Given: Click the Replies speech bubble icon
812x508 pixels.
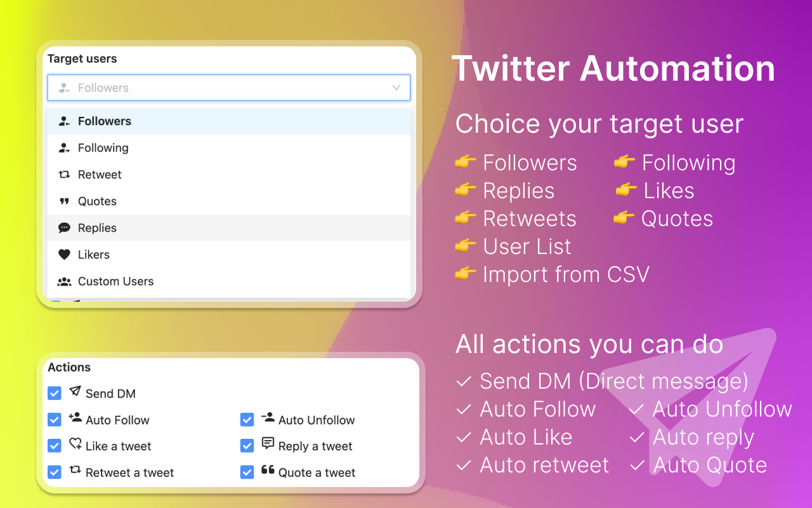Looking at the screenshot, I should [63, 227].
